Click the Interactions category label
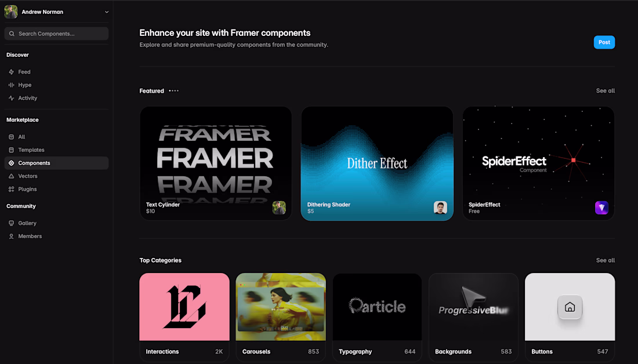The height and width of the screenshot is (364, 638). pyautogui.click(x=162, y=352)
